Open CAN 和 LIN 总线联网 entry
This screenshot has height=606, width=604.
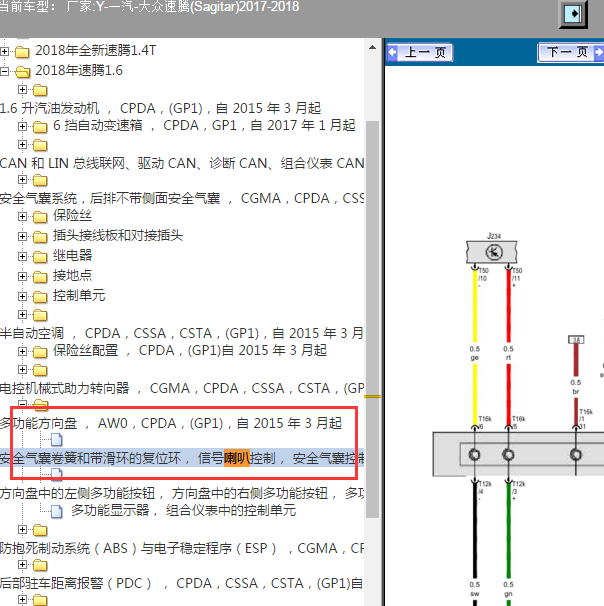click(182, 163)
